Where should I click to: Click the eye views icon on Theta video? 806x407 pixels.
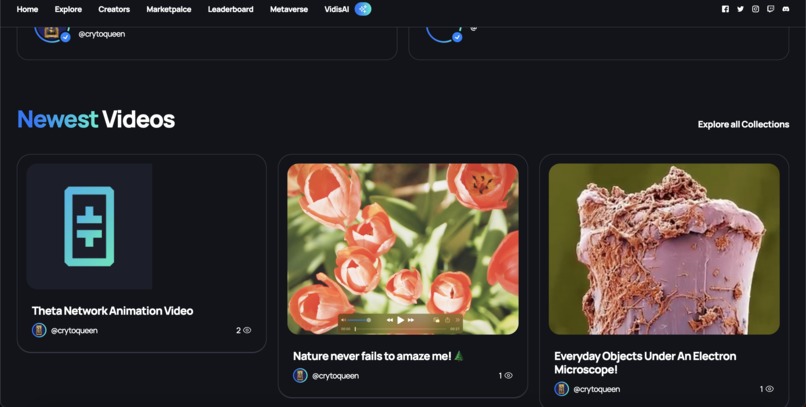point(247,330)
